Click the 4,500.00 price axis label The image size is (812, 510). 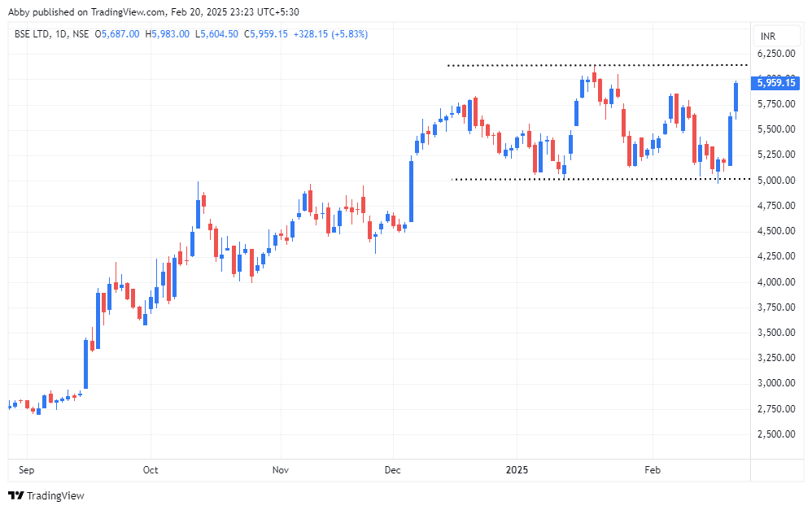click(x=776, y=231)
